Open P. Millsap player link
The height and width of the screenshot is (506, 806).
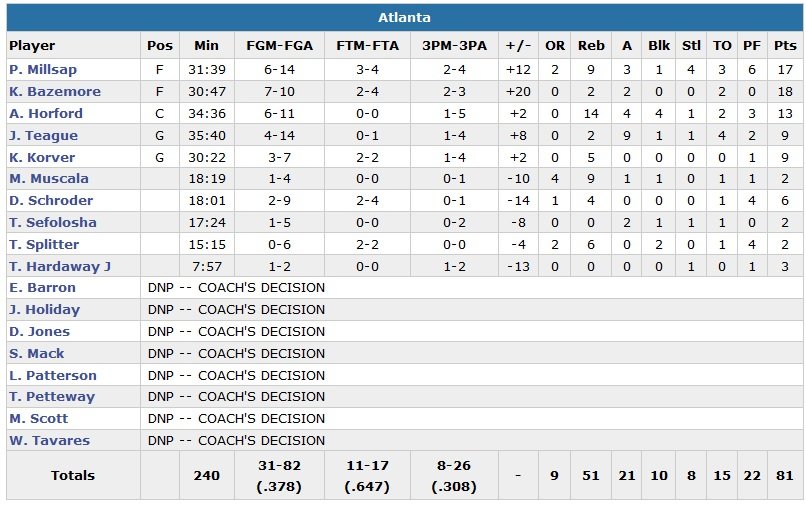pos(43,70)
